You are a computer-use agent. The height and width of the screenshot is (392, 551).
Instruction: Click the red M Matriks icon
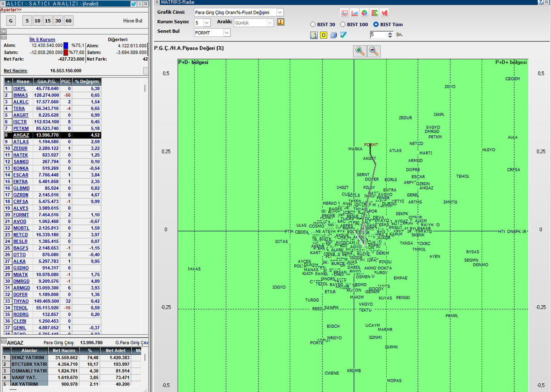[x=384, y=13]
